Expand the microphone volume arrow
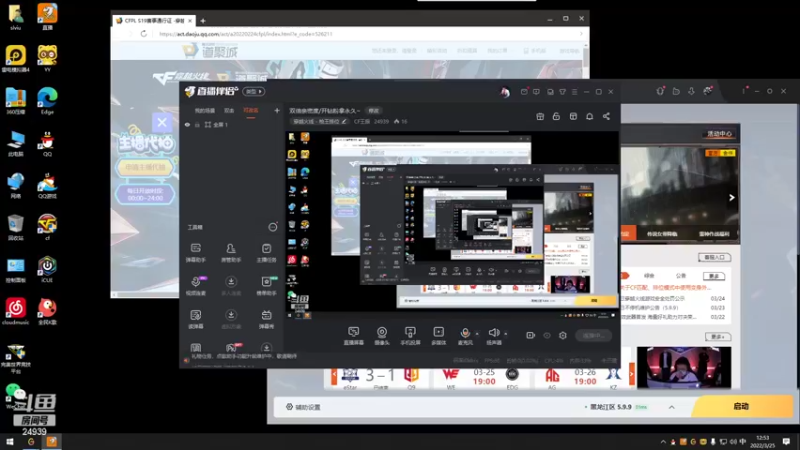 [x=477, y=334]
